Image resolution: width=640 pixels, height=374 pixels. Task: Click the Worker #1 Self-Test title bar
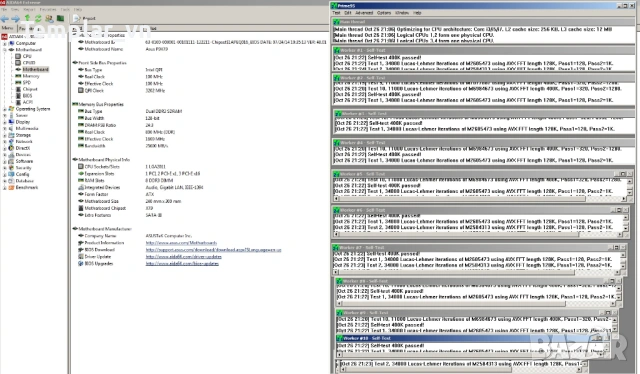483,50
